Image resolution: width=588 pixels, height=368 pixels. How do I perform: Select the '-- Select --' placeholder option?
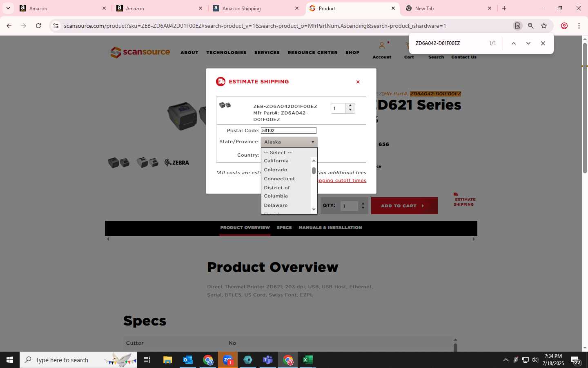278,153
